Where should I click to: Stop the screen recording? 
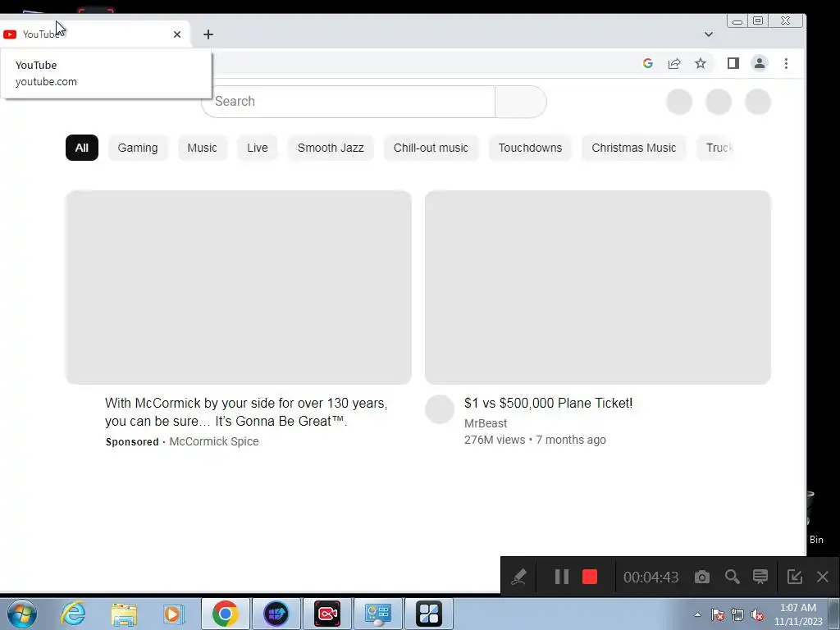coord(589,577)
